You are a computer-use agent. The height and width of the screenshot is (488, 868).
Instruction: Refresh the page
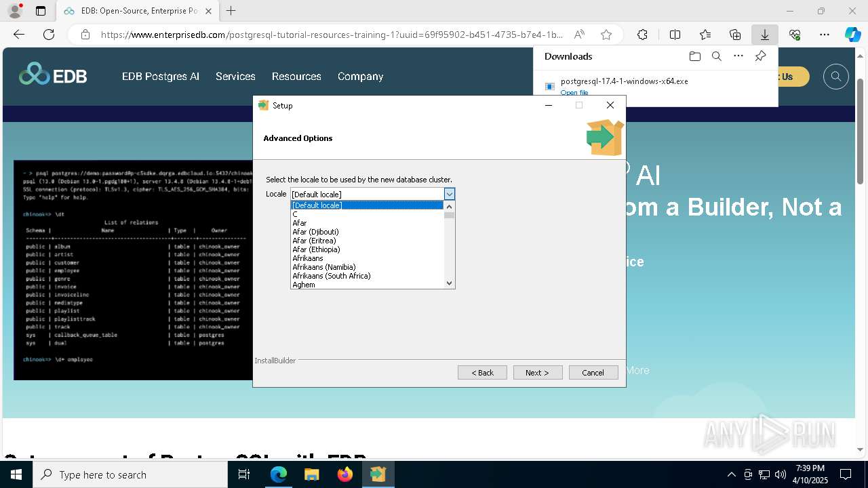click(x=49, y=35)
